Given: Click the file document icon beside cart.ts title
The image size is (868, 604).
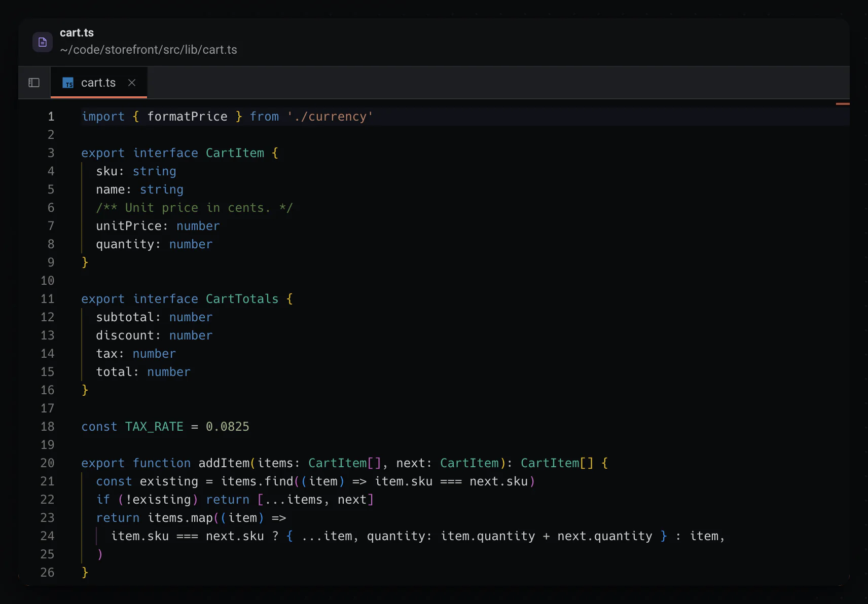Looking at the screenshot, I should [x=43, y=42].
